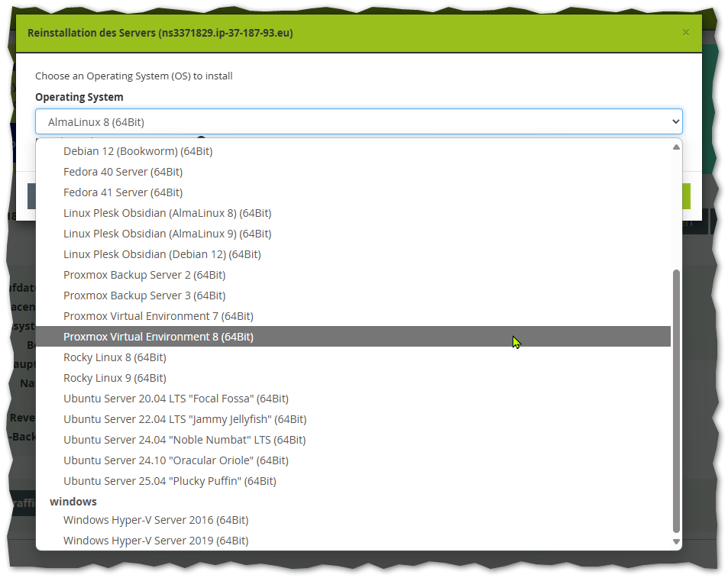Pick Linux Plesk Obsidian (Debian 12)
Image resolution: width=728 pixels, height=578 pixels.
click(x=162, y=254)
